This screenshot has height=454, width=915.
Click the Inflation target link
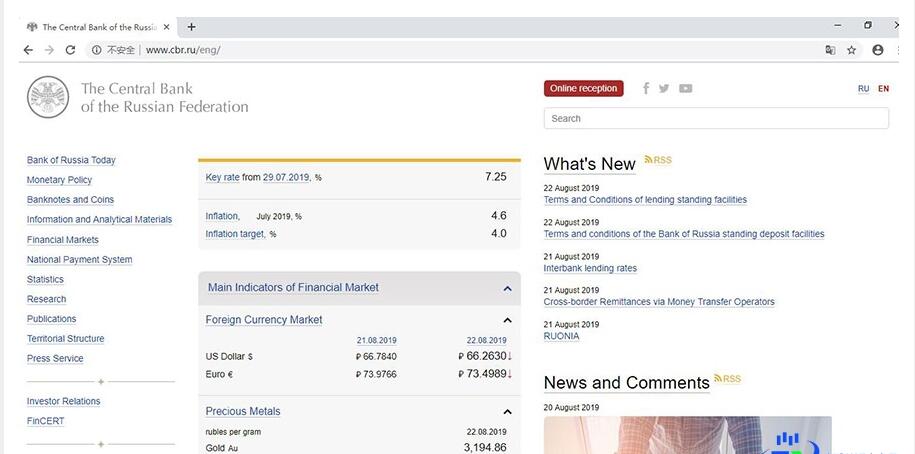point(235,234)
